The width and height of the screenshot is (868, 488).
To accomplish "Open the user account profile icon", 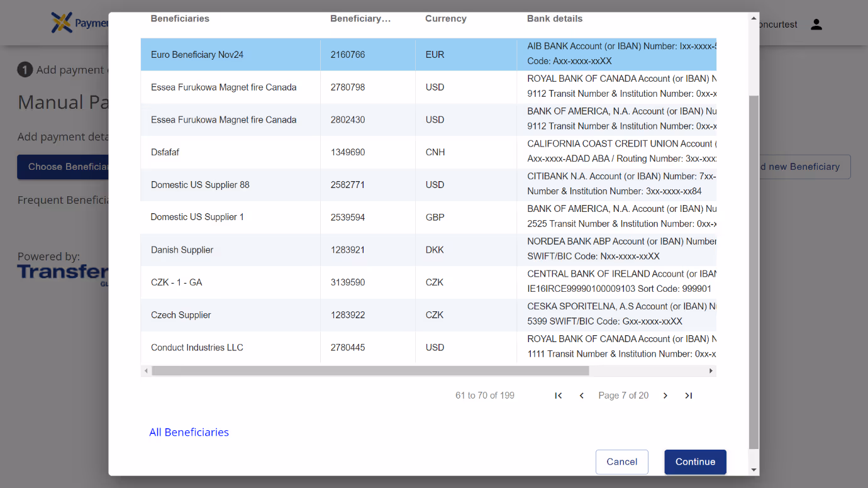I will [x=816, y=25].
